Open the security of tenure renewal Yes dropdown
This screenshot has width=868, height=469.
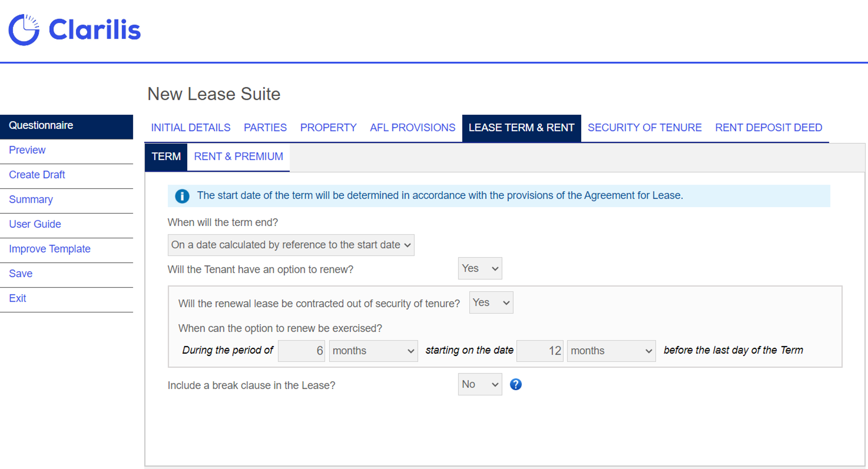click(x=491, y=303)
